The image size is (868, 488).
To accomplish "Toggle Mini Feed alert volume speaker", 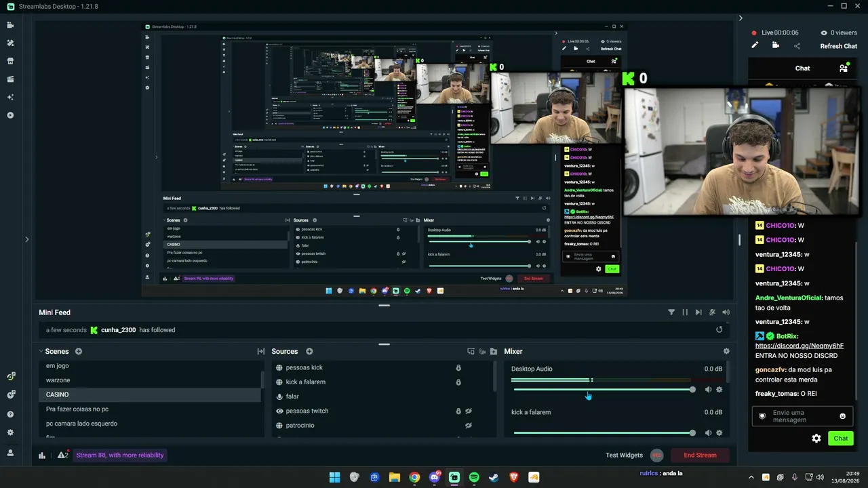I will point(726,312).
